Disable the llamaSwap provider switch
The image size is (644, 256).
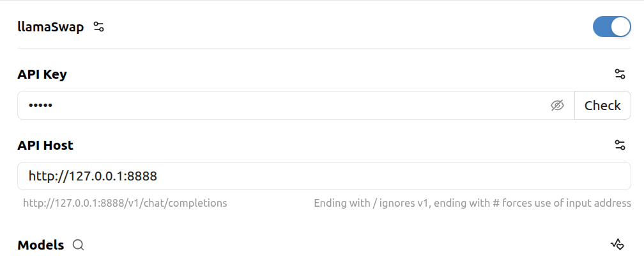611,27
